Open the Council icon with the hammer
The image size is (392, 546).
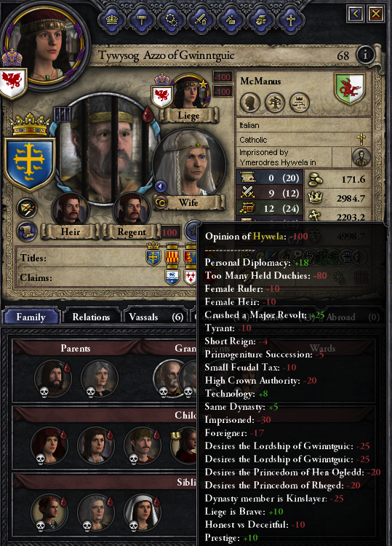click(142, 20)
